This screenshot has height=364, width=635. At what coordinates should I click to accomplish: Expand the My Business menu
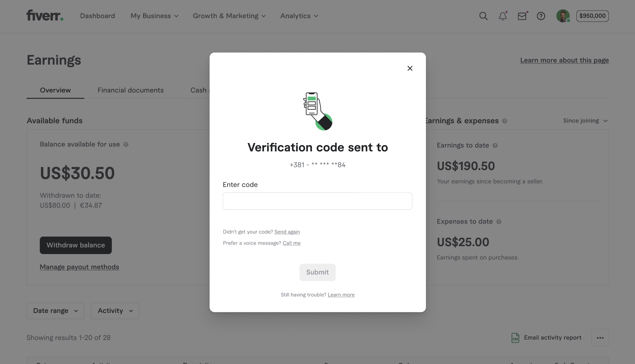click(x=154, y=16)
